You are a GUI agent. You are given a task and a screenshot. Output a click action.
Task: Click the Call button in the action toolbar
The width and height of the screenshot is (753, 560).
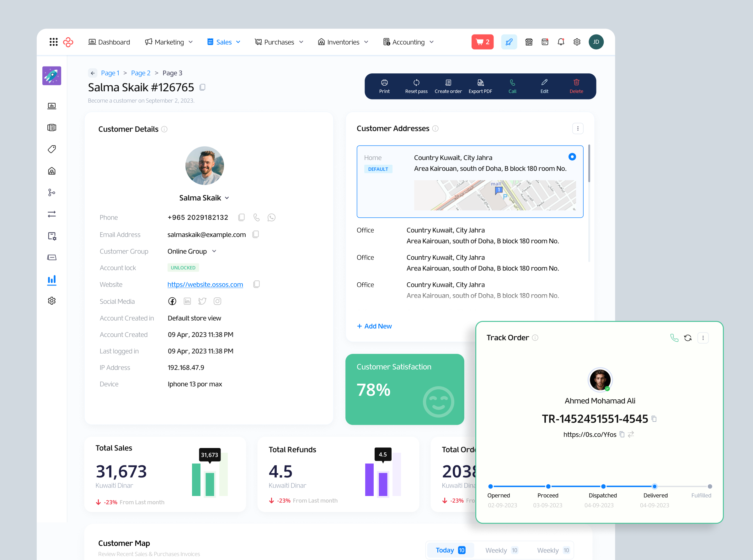[512, 86]
